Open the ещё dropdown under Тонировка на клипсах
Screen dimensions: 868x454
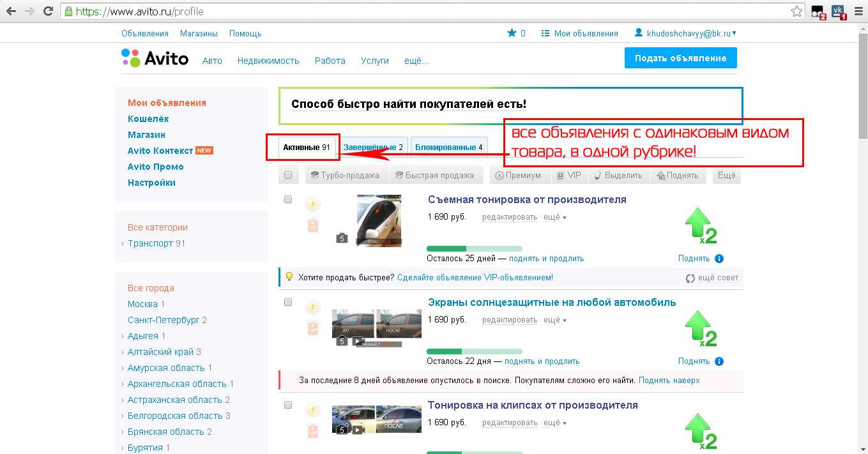pyautogui.click(x=555, y=423)
